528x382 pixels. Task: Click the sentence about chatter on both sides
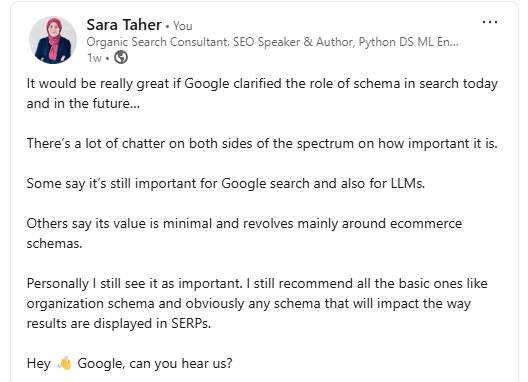pyautogui.click(x=262, y=144)
